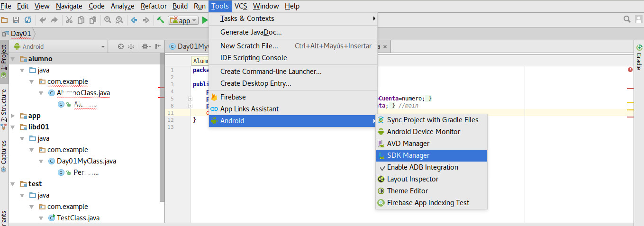The height and width of the screenshot is (226, 644).
Task: Click the Replace magnifier icon
Action: click(119, 20)
